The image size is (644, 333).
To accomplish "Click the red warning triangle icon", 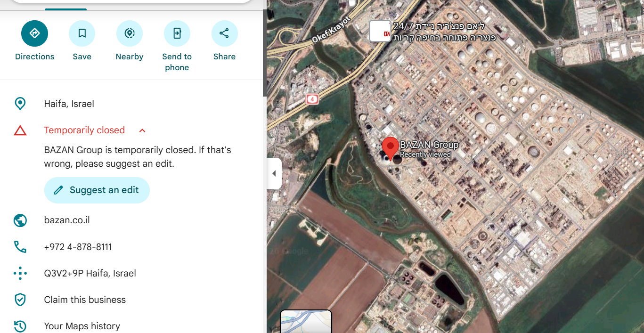I will coord(20,130).
